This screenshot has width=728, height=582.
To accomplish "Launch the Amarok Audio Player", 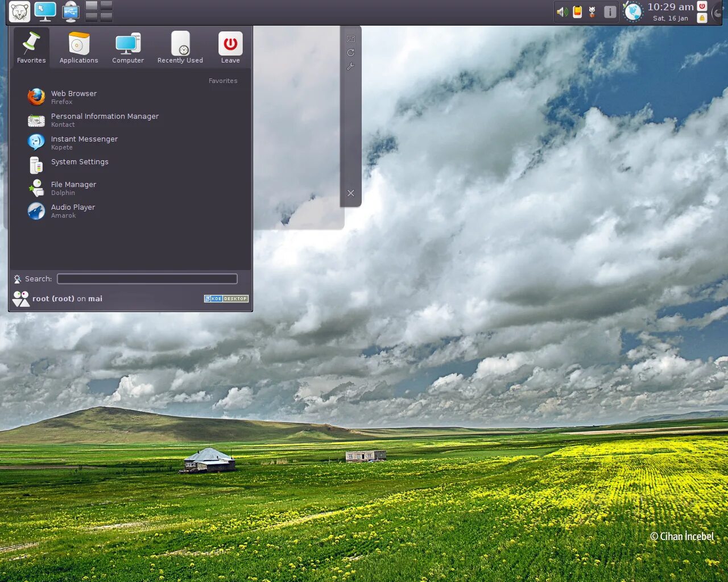I will tap(131, 211).
